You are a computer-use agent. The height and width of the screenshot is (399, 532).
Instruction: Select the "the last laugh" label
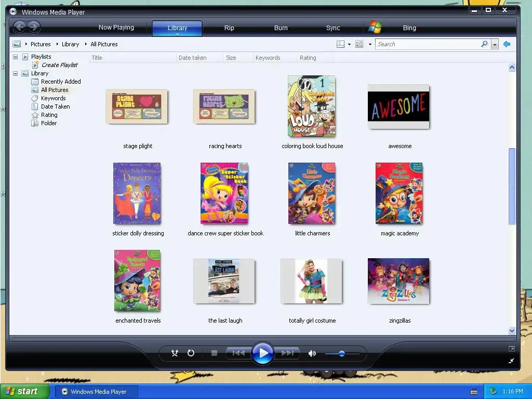(225, 320)
